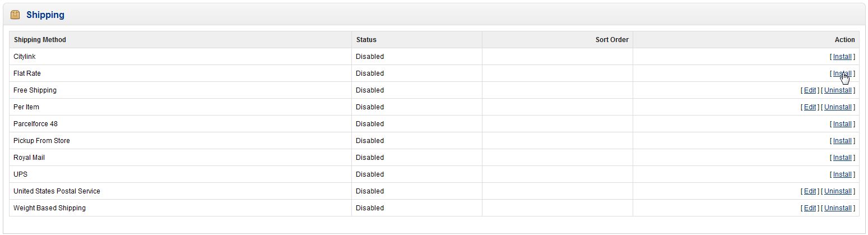Click the Shipping page heading text
This screenshot has width=868, height=235.
[x=45, y=15]
